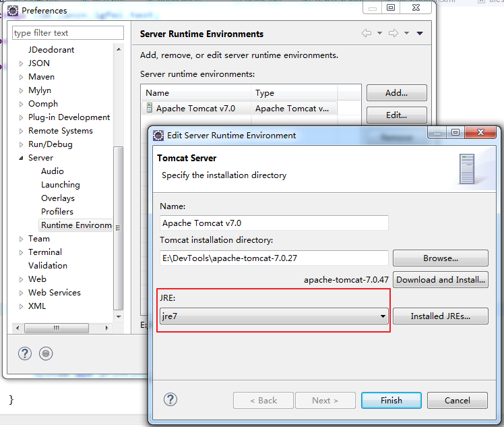The width and height of the screenshot is (504, 427).
Task: Click the Name column header
Action: (x=196, y=93)
